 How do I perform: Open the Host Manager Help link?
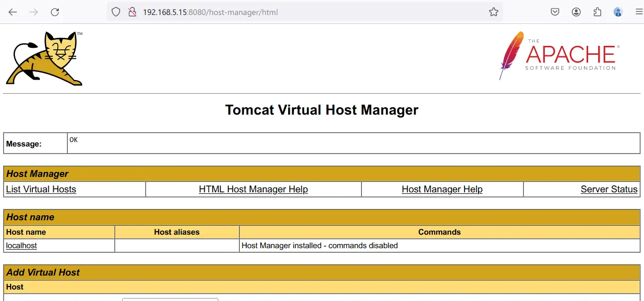[442, 189]
